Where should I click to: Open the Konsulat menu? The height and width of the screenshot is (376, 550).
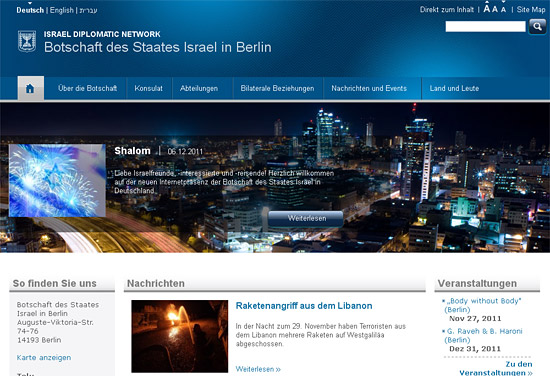149,88
